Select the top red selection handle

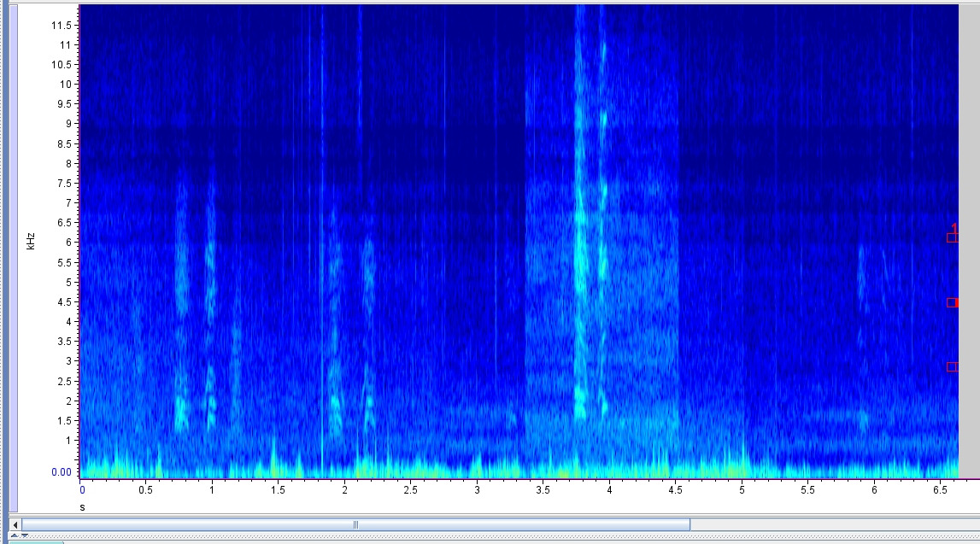[x=952, y=237]
